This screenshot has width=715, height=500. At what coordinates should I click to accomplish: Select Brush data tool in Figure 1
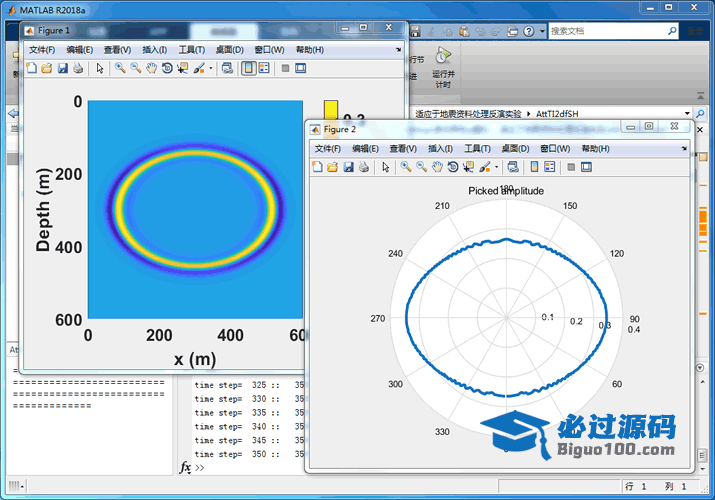[x=199, y=68]
